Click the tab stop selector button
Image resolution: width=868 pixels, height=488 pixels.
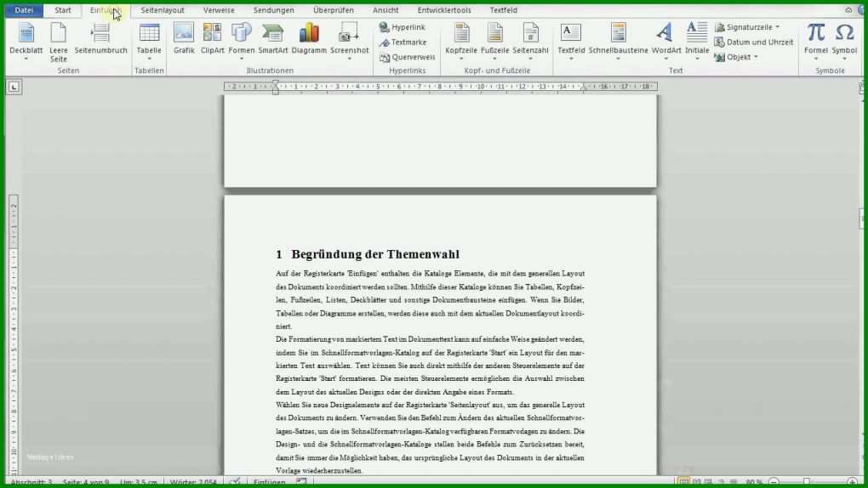click(x=14, y=87)
